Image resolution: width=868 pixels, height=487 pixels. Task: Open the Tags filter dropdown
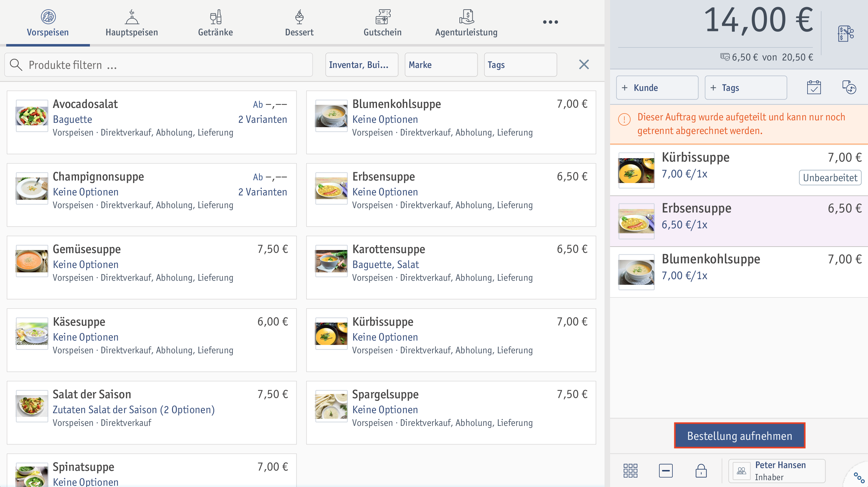(520, 65)
